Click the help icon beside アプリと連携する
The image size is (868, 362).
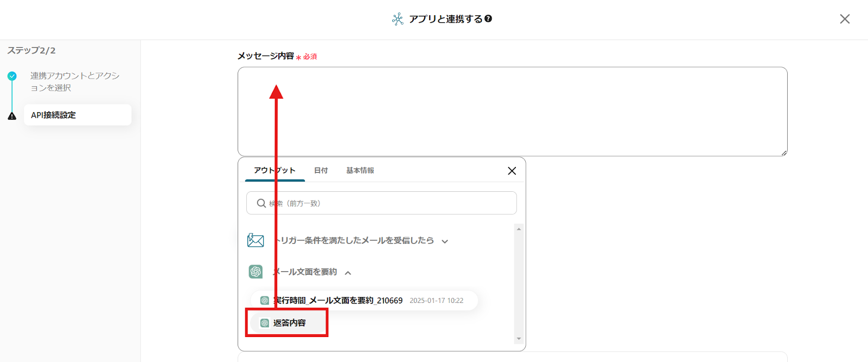tap(488, 18)
